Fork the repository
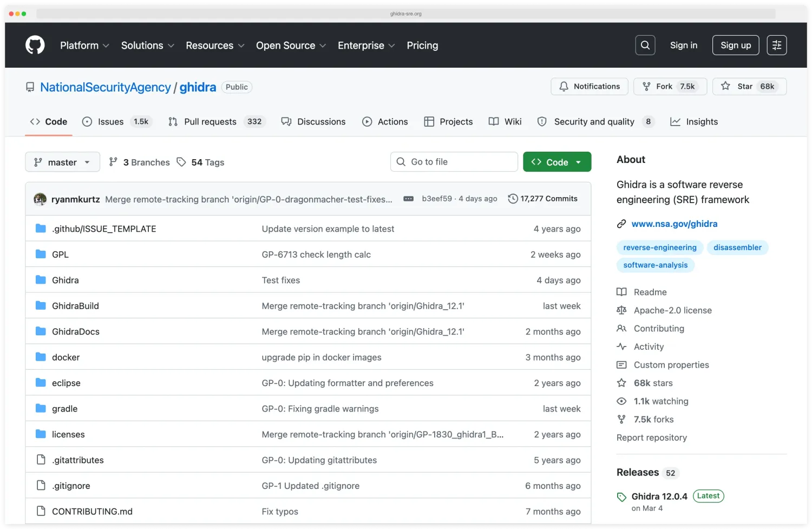 point(670,87)
